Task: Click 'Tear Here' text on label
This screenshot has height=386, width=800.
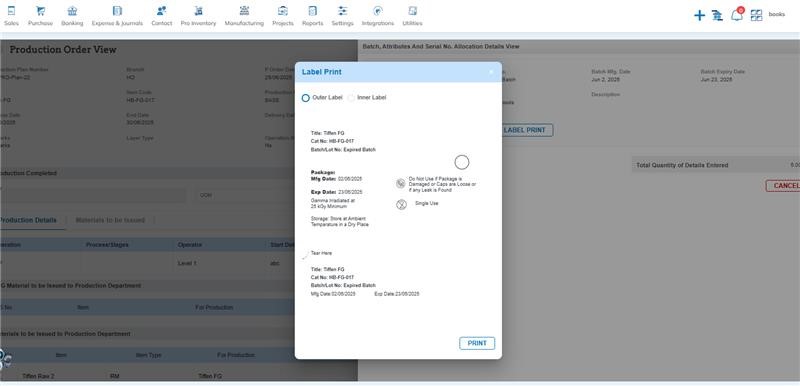Action: pyautogui.click(x=321, y=253)
